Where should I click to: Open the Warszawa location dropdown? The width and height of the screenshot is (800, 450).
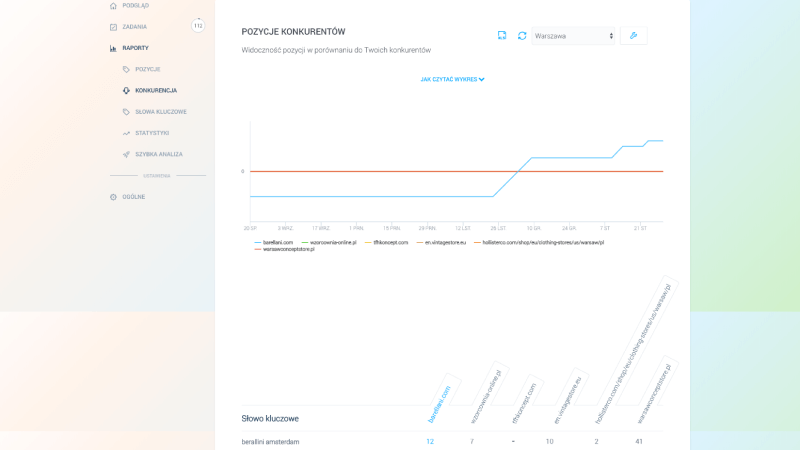pyautogui.click(x=573, y=36)
